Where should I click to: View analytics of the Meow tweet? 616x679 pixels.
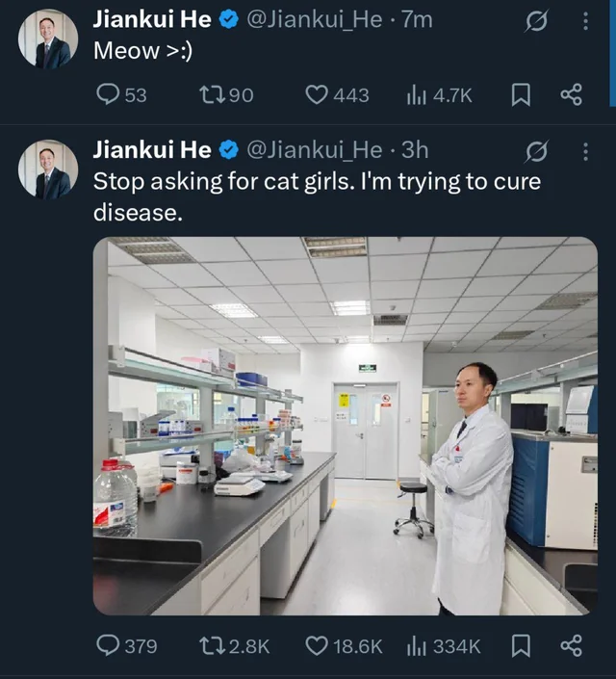[x=417, y=94]
